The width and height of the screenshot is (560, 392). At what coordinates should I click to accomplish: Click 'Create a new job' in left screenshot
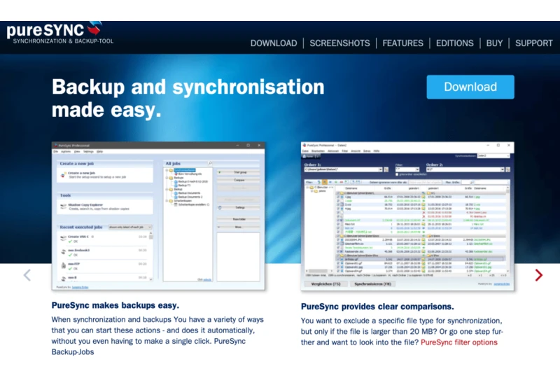click(81, 173)
